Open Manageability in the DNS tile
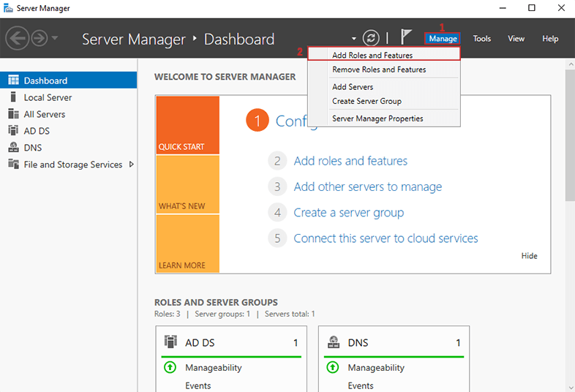The width and height of the screenshot is (575, 392). 376,368
